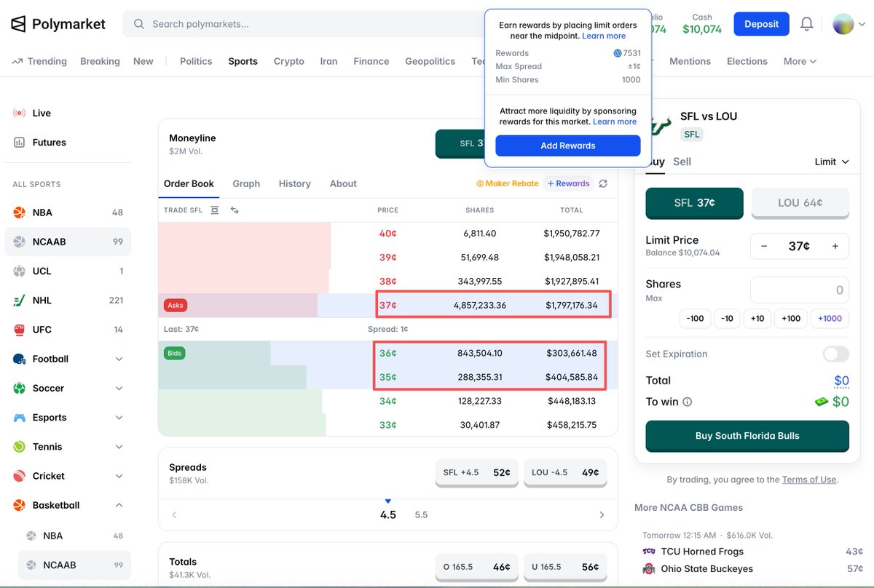Click the + Rewards button
Screen dimensions: 874x588
[x=568, y=183]
